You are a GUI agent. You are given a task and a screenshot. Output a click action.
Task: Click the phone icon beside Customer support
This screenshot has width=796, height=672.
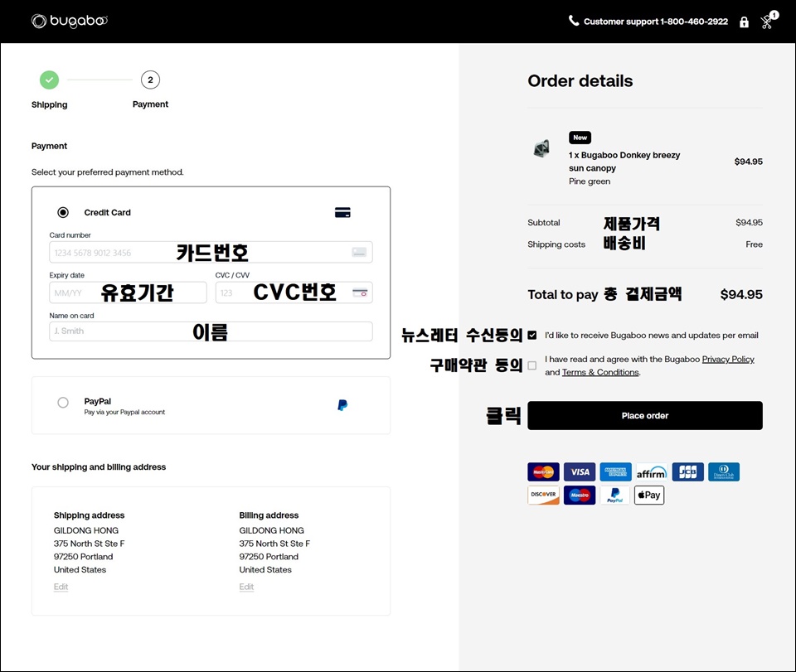(574, 21)
